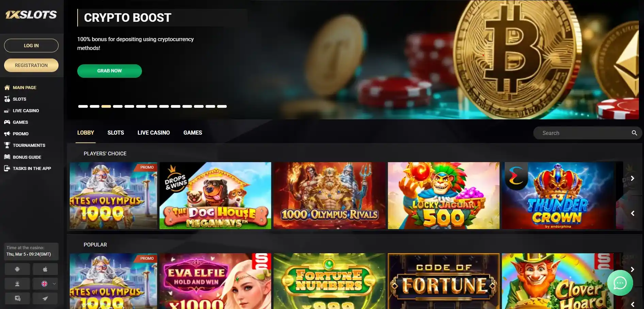
Task: Open the Telegram chat bubbles icon
Action: coord(17,298)
